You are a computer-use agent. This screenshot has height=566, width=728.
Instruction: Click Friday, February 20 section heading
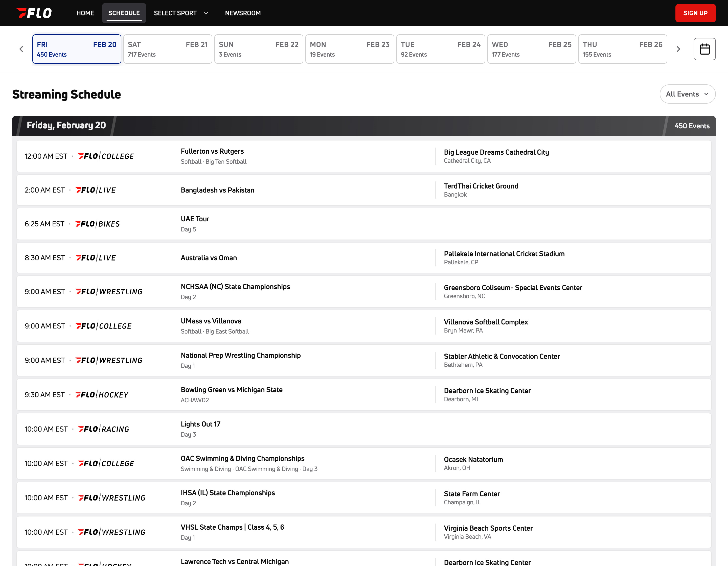(x=66, y=125)
